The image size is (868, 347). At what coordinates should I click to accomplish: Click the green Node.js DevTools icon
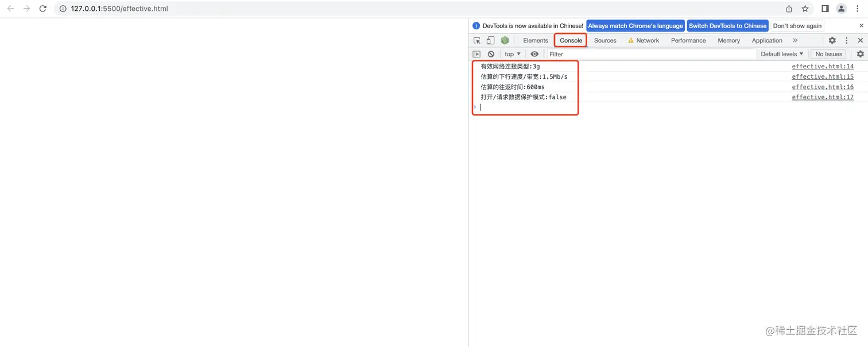point(505,40)
